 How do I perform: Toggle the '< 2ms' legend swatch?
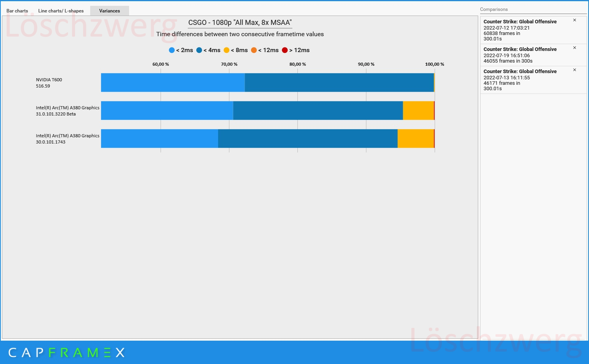click(172, 50)
